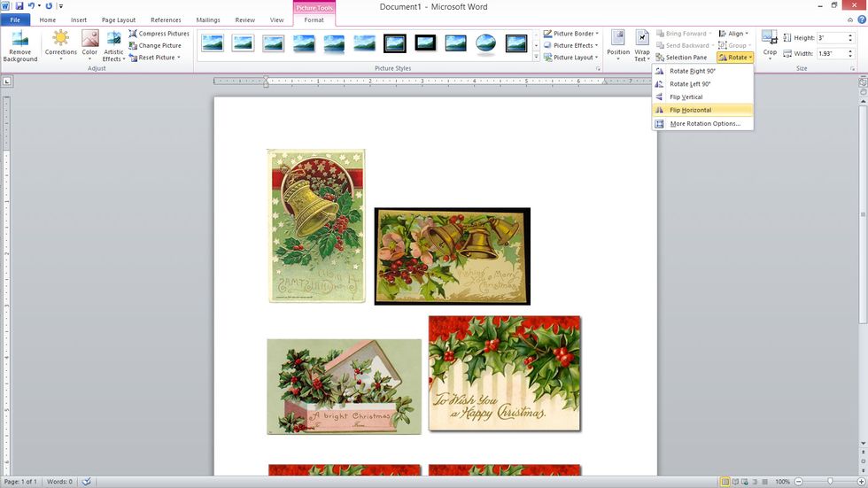Open the Color picture adjustment
Image resolution: width=868 pixels, height=488 pixels.
coord(89,45)
